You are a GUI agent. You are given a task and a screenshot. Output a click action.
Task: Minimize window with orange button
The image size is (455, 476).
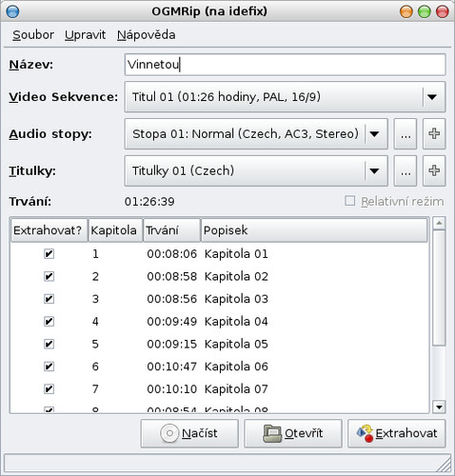(x=406, y=11)
